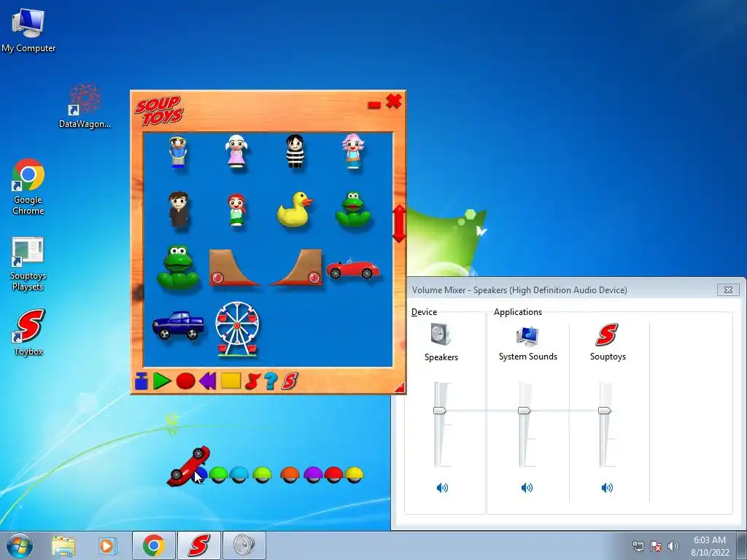Pick the blue-capped boy figure toy
This screenshot has width=747, height=560.
tap(178, 152)
